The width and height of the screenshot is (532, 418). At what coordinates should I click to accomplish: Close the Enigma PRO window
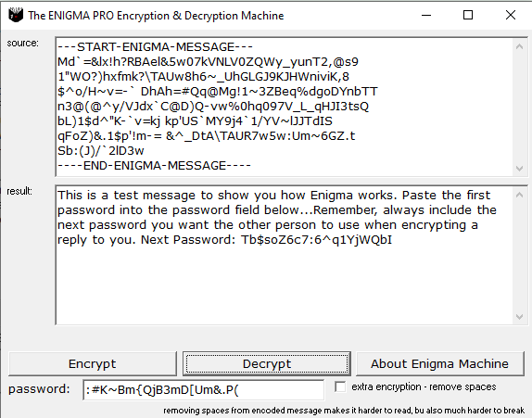point(511,15)
